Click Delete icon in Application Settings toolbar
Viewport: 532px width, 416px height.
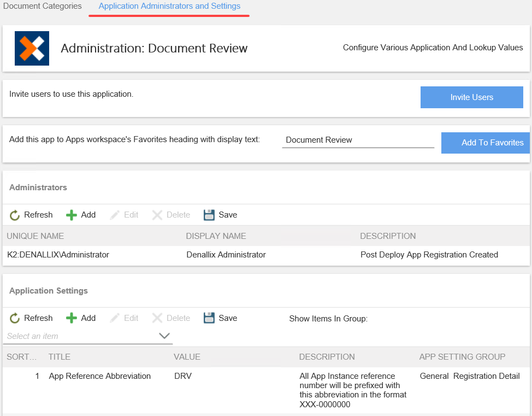157,319
